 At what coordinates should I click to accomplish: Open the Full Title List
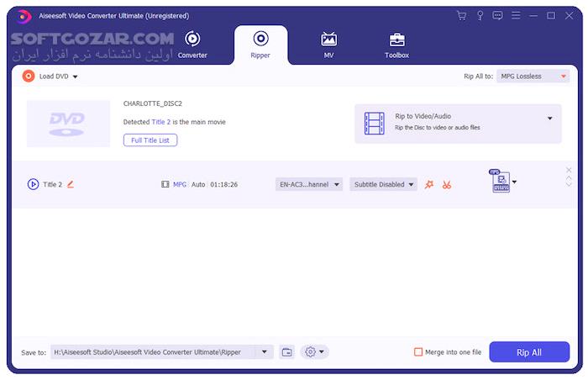click(x=150, y=140)
